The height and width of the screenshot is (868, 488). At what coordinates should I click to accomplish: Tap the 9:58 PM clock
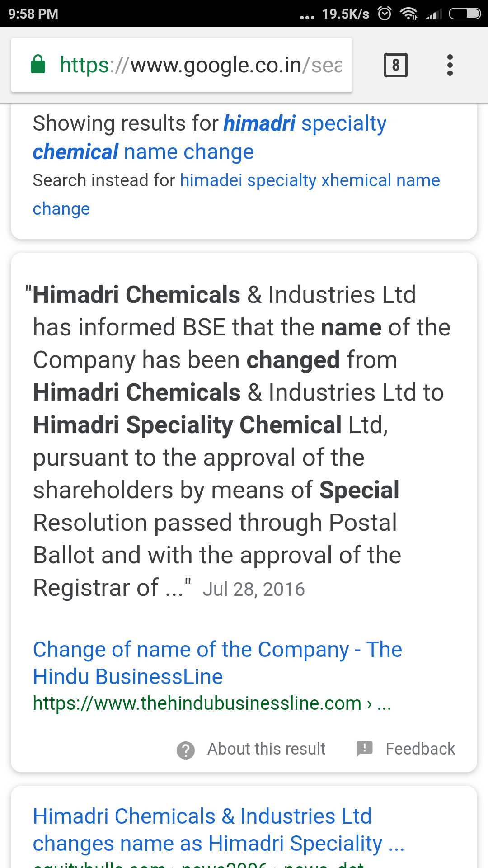33,14
